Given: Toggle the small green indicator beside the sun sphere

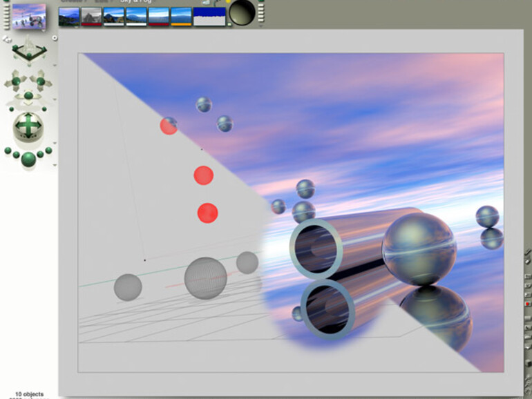Looking at the screenshot, I should pyautogui.click(x=229, y=24).
